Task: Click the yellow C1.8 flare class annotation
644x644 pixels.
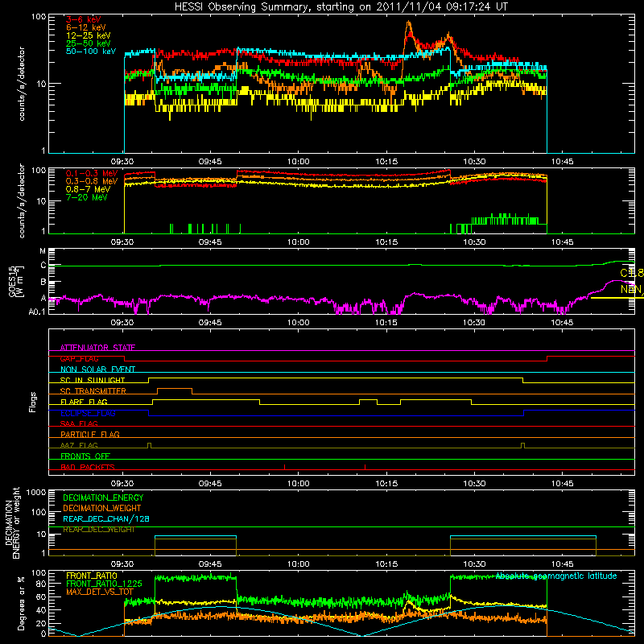Action: (632, 273)
